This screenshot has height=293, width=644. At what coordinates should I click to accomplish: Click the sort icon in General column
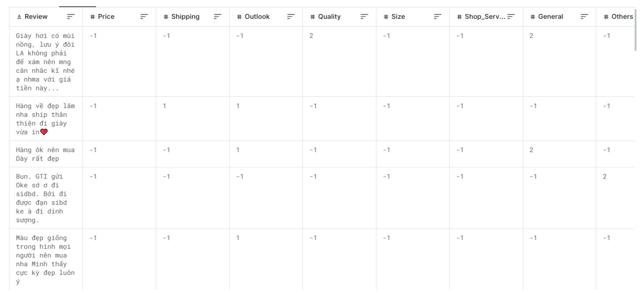[584, 16]
